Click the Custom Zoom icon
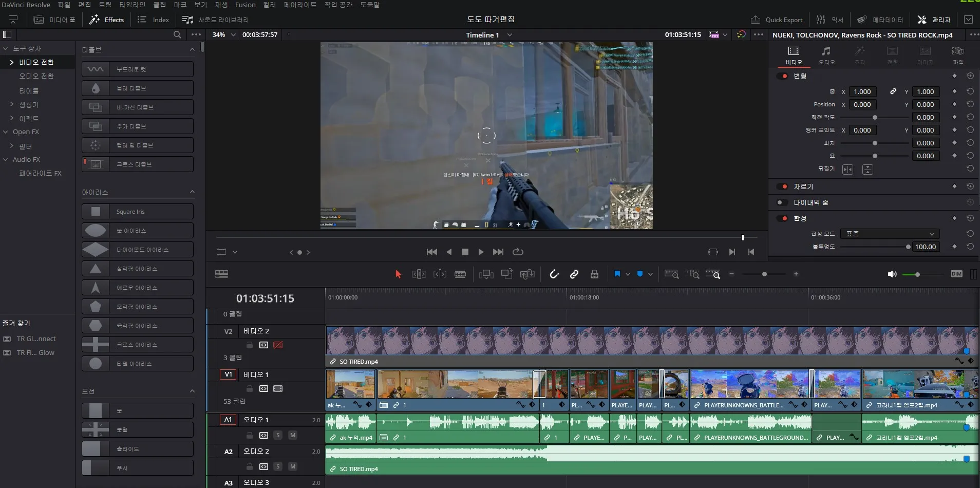The width and height of the screenshot is (980, 488). click(x=713, y=274)
